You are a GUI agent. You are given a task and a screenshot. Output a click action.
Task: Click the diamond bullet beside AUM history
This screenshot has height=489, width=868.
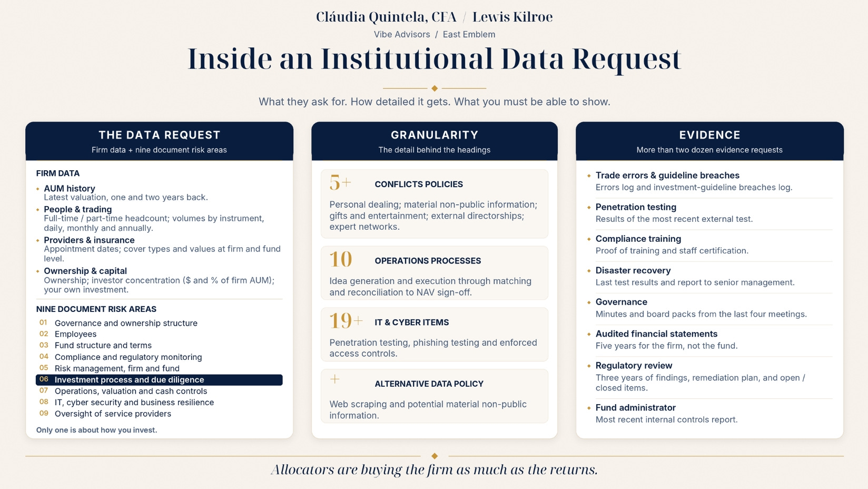pos(38,189)
